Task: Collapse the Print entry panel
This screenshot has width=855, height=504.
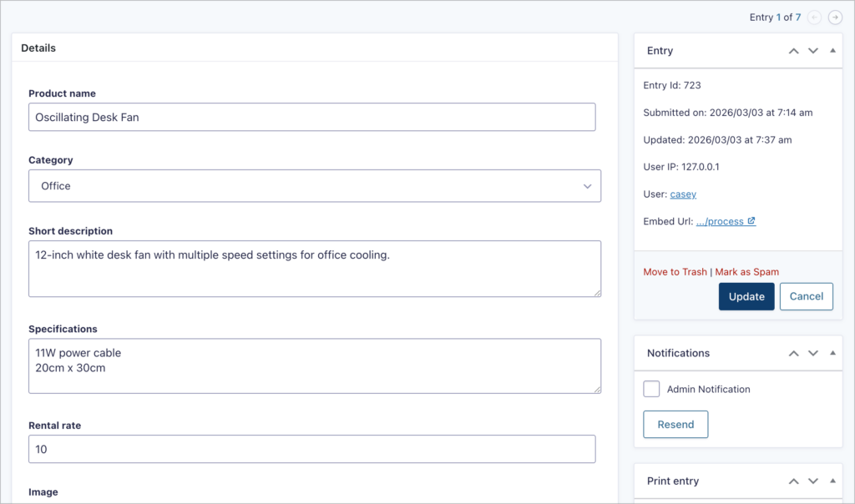Action: [x=832, y=481]
